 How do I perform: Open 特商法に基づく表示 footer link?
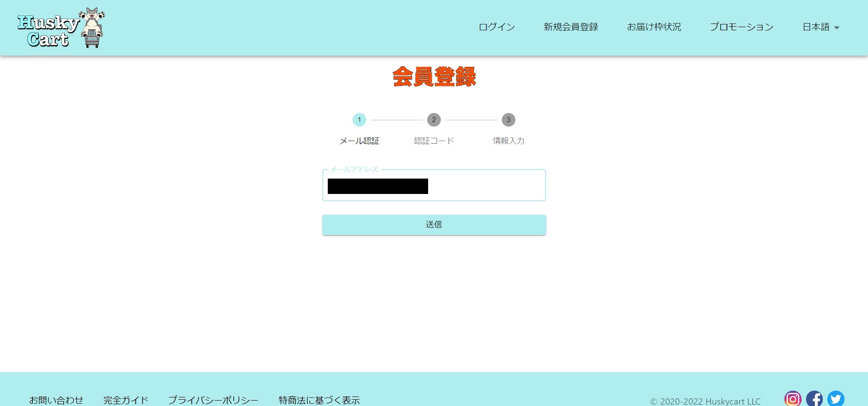[x=319, y=400]
